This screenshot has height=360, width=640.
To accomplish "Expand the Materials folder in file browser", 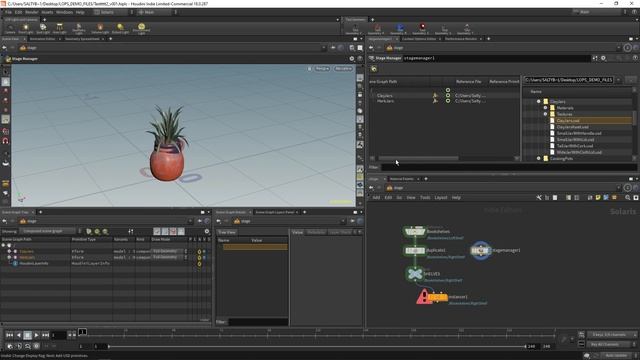I will click(x=545, y=108).
